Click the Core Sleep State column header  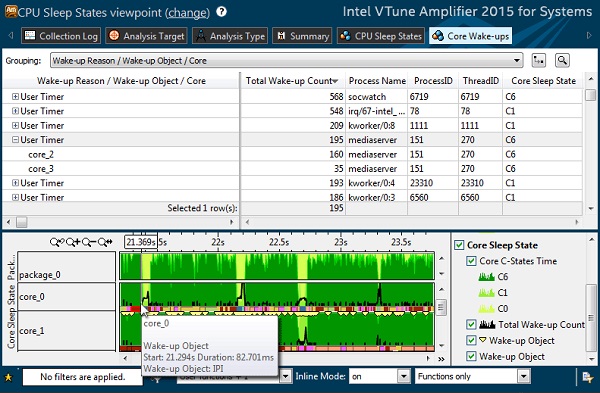(x=543, y=81)
